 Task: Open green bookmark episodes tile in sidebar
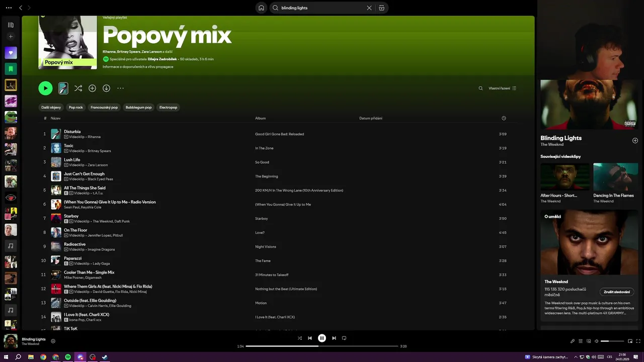point(11,69)
